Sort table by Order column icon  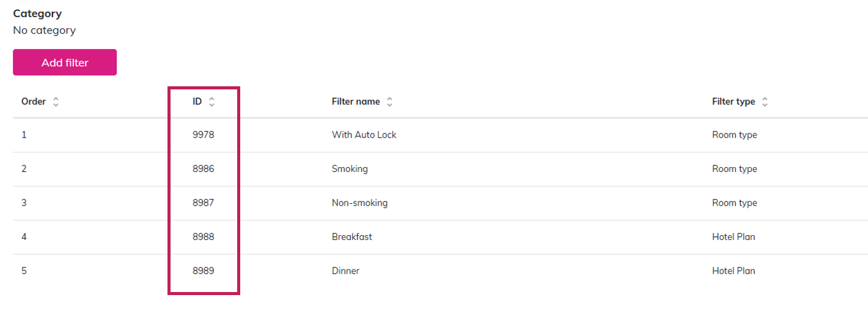click(x=56, y=102)
